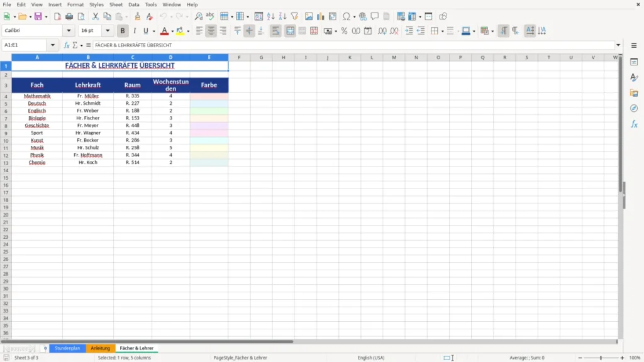Viewport: 644px width, 362px height.
Task: Click the zoom out minus button
Action: 580,358
